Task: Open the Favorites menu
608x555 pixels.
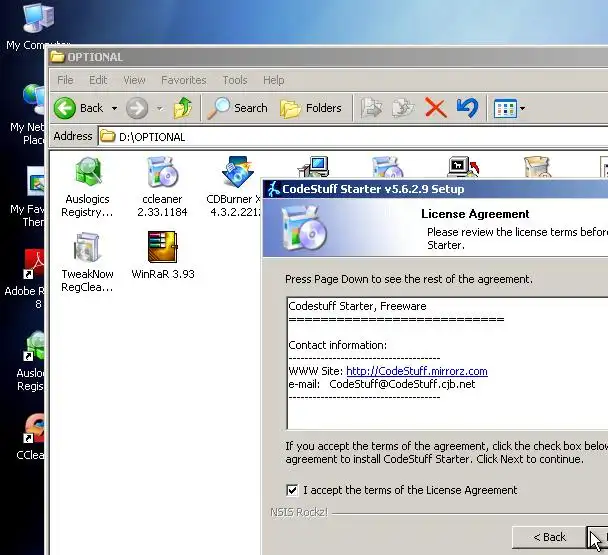Action: (x=184, y=80)
